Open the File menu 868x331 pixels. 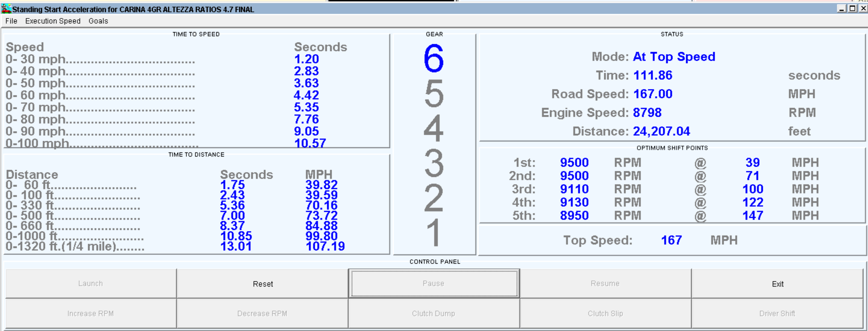11,21
